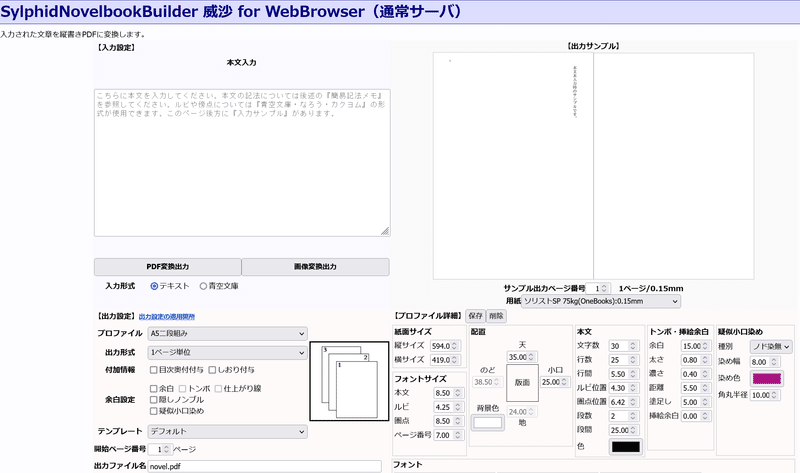
Task: Click the 1ページ/0.15mm thickness text
Action: [x=651, y=289]
